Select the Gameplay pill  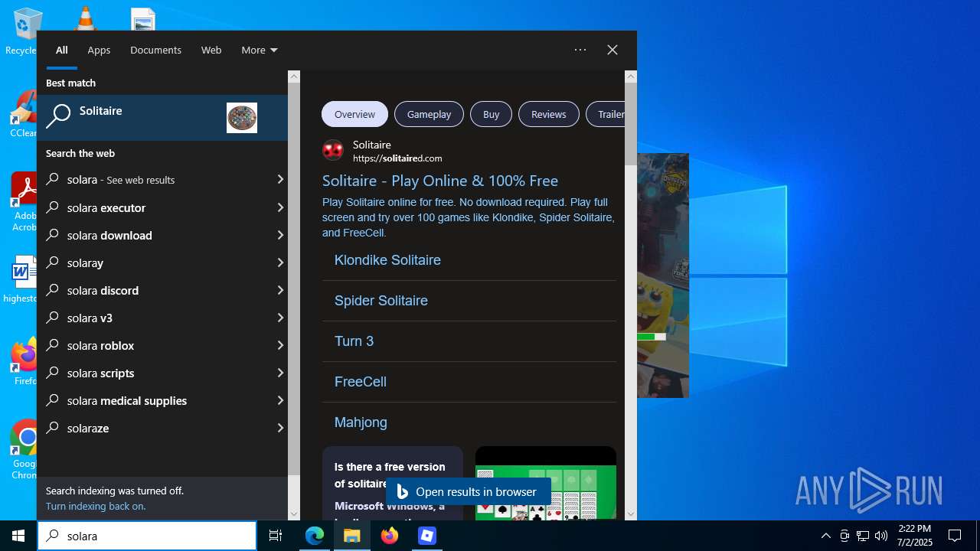point(429,114)
